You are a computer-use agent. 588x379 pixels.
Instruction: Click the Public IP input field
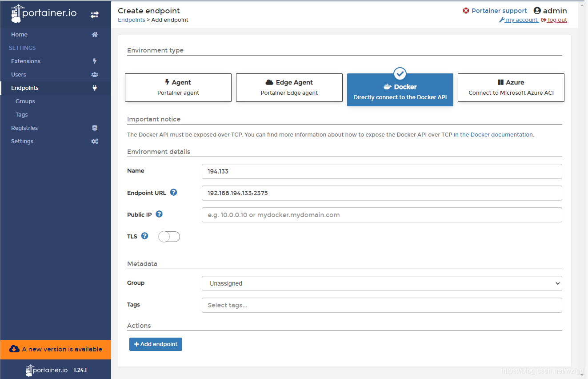coord(382,215)
